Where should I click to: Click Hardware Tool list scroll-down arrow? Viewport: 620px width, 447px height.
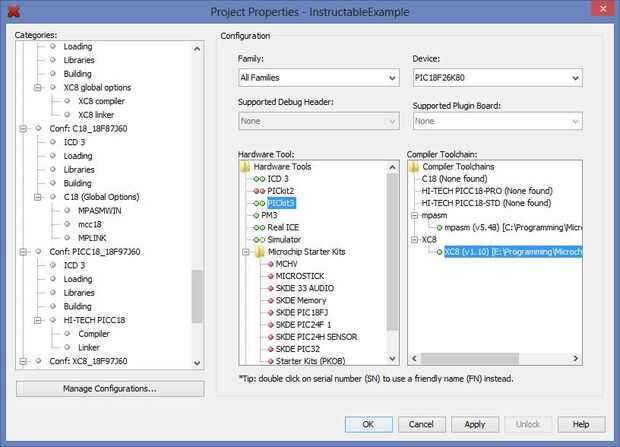(x=392, y=359)
